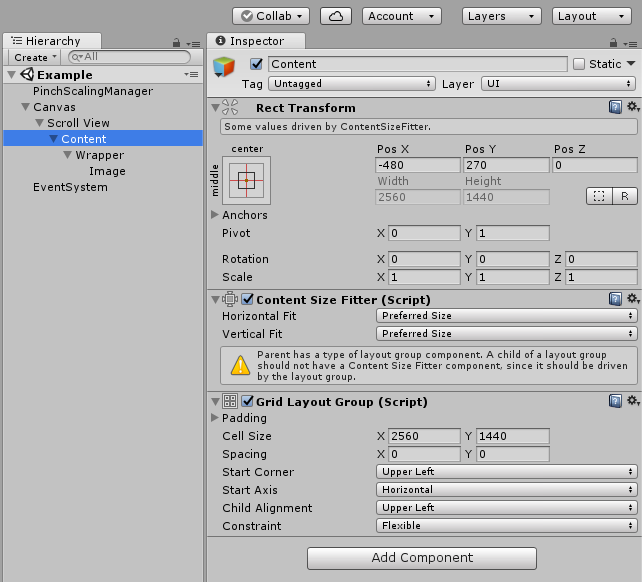Collapse the Rect Transform component
Screen dimensions: 642x582
215,108
